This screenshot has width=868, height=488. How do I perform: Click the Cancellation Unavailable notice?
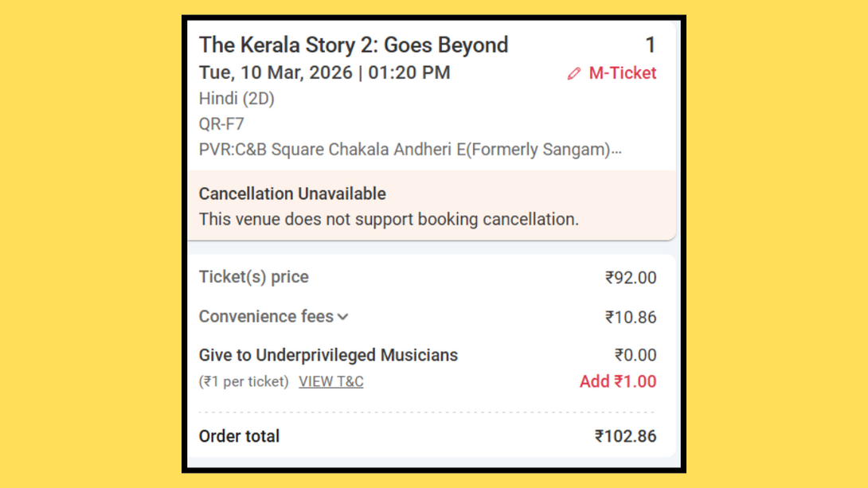coord(291,193)
